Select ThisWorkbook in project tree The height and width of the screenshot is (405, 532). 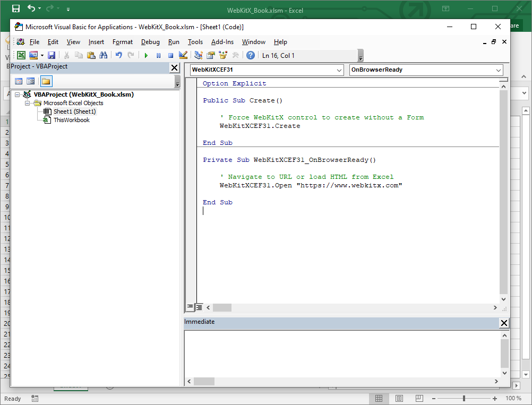(x=72, y=120)
